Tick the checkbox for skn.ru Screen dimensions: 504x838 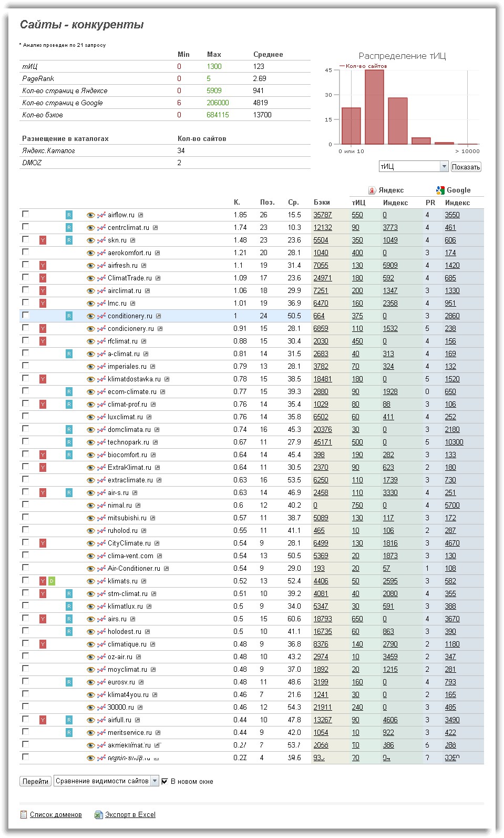point(25,239)
